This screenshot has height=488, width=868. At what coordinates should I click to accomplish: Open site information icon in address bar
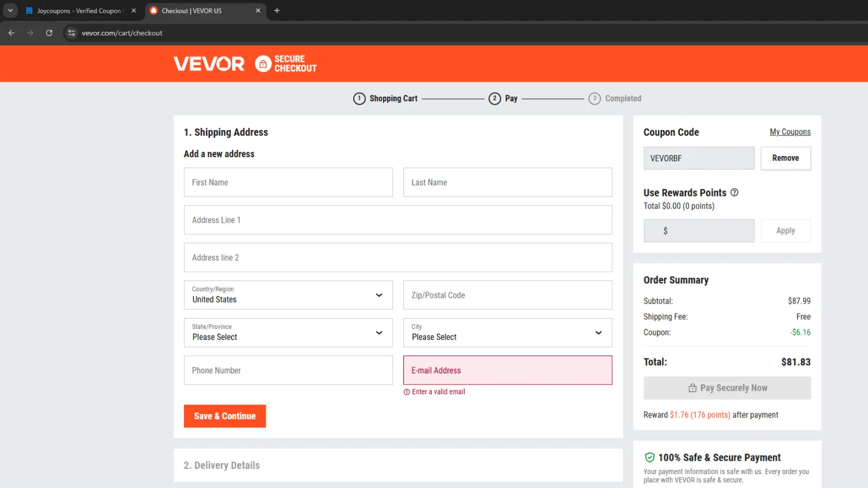(x=71, y=33)
